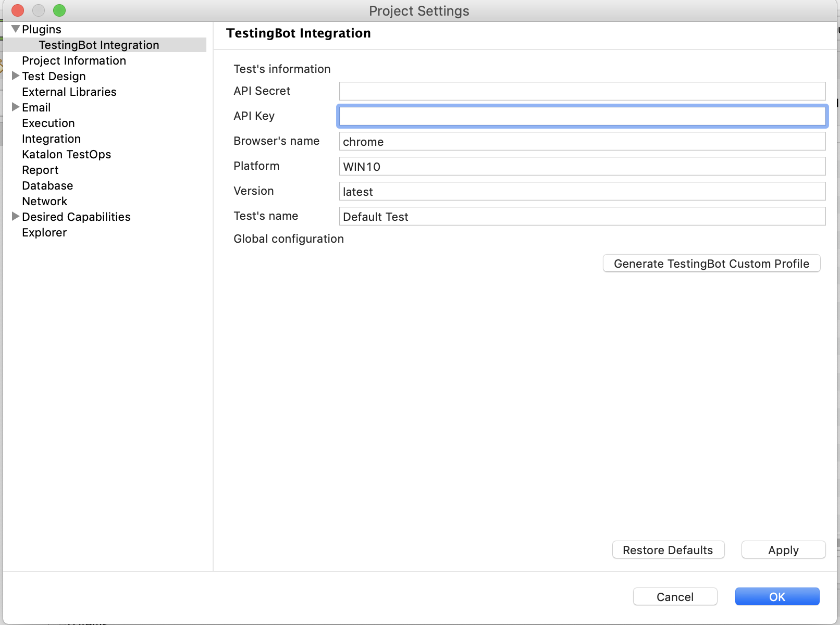
Task: Click the API Key input field
Action: pyautogui.click(x=582, y=116)
